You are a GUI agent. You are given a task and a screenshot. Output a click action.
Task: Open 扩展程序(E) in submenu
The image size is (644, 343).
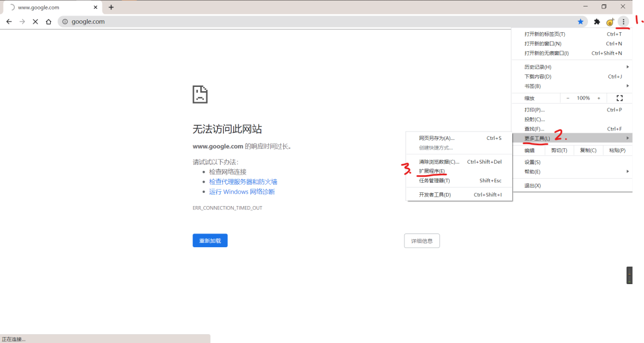pyautogui.click(x=459, y=171)
